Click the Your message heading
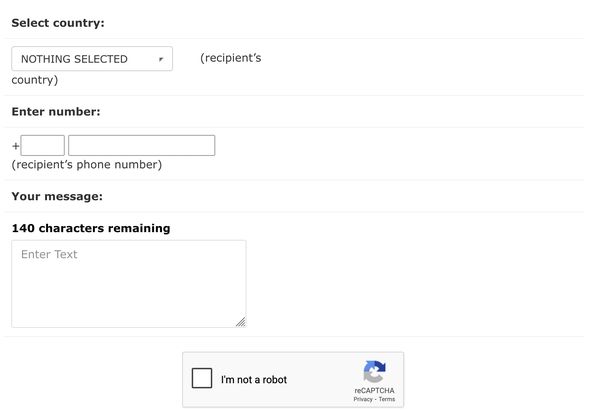 coord(57,196)
